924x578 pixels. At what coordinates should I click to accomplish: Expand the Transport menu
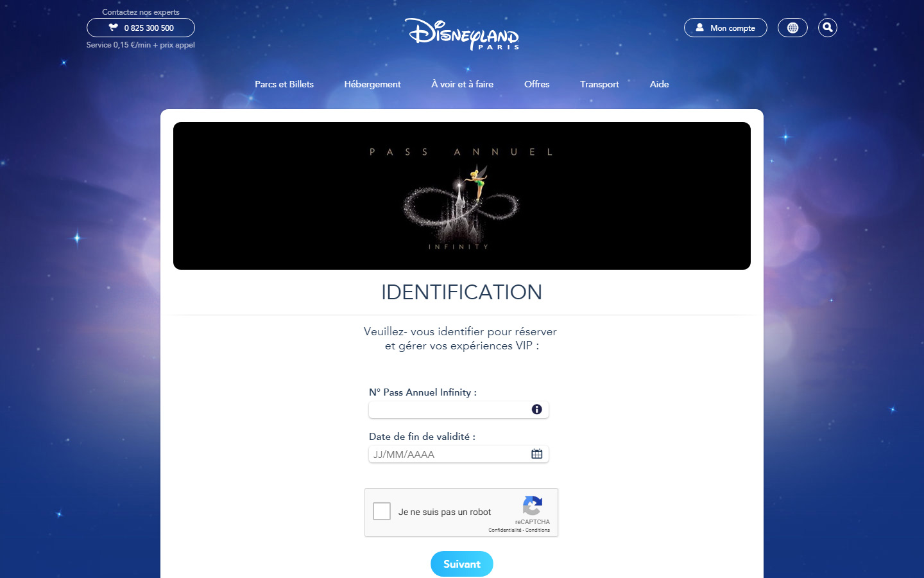(599, 84)
